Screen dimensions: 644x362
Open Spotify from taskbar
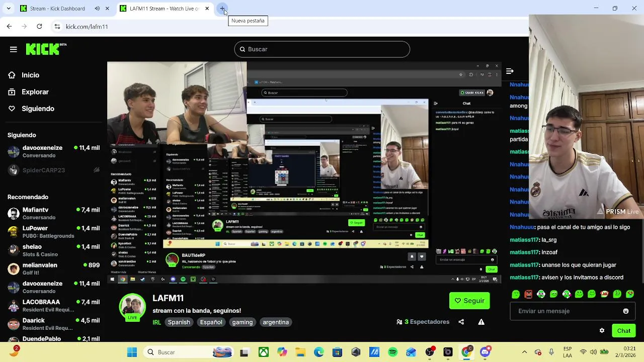(393, 352)
